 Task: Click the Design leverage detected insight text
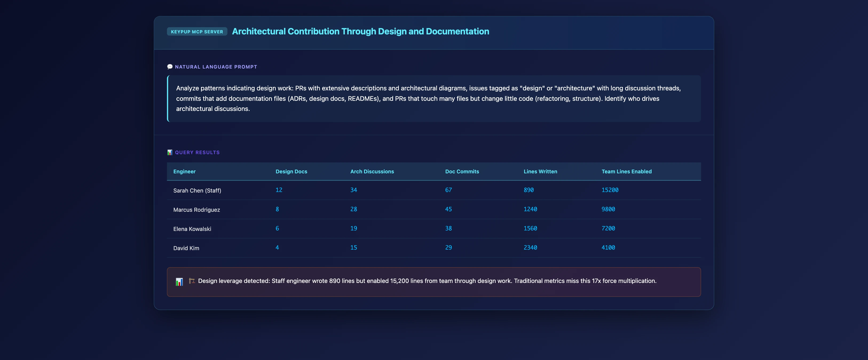427,281
